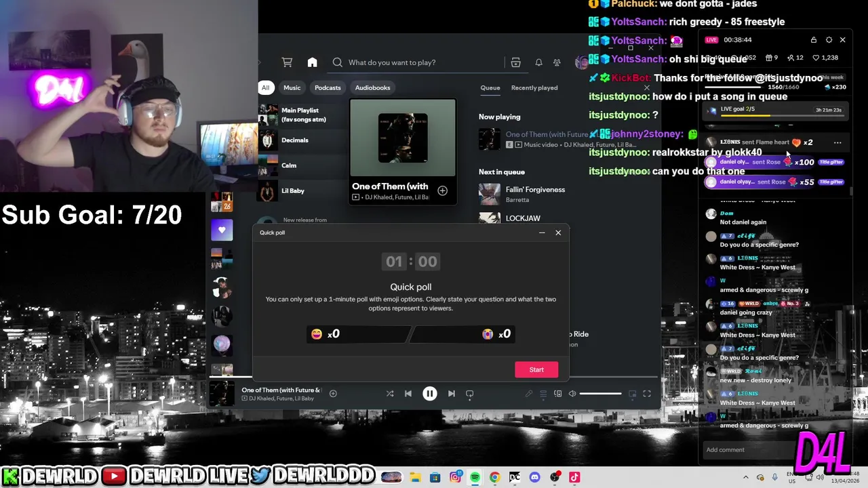Screen dimensions: 868x488
Task: Select the All filter chip
Action: (265, 87)
